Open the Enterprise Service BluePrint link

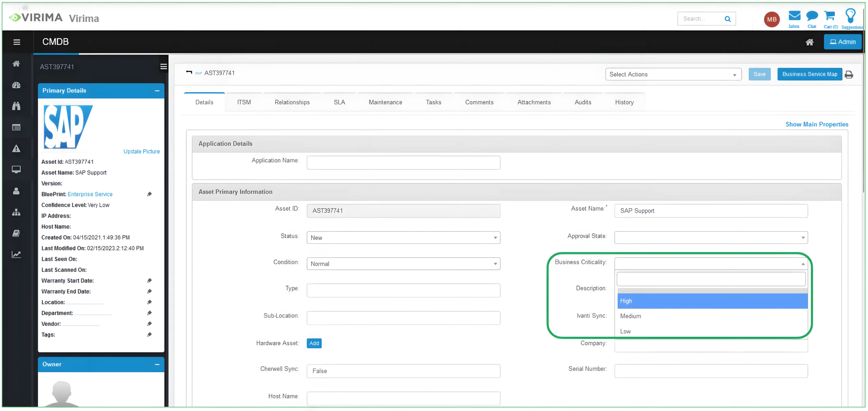tap(90, 194)
